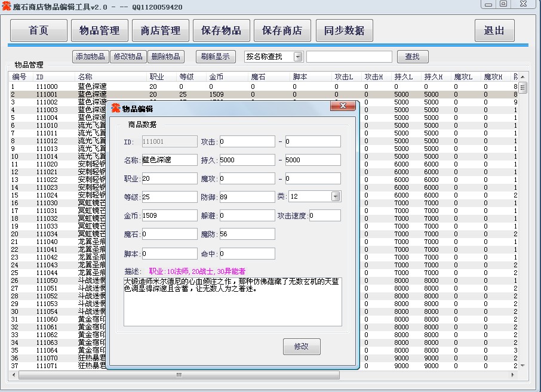Click the 查找 search button
Image resolution: width=541 pixels, height=392 pixels.
click(413, 57)
